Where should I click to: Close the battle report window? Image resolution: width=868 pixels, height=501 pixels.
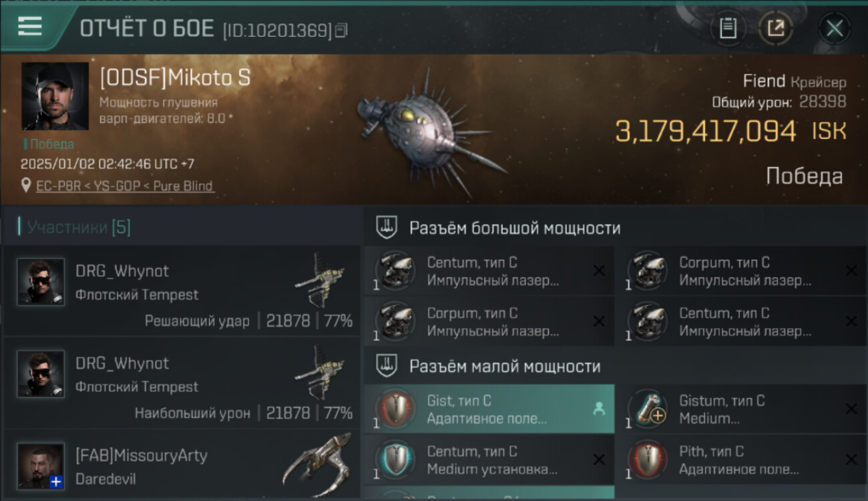[835, 29]
